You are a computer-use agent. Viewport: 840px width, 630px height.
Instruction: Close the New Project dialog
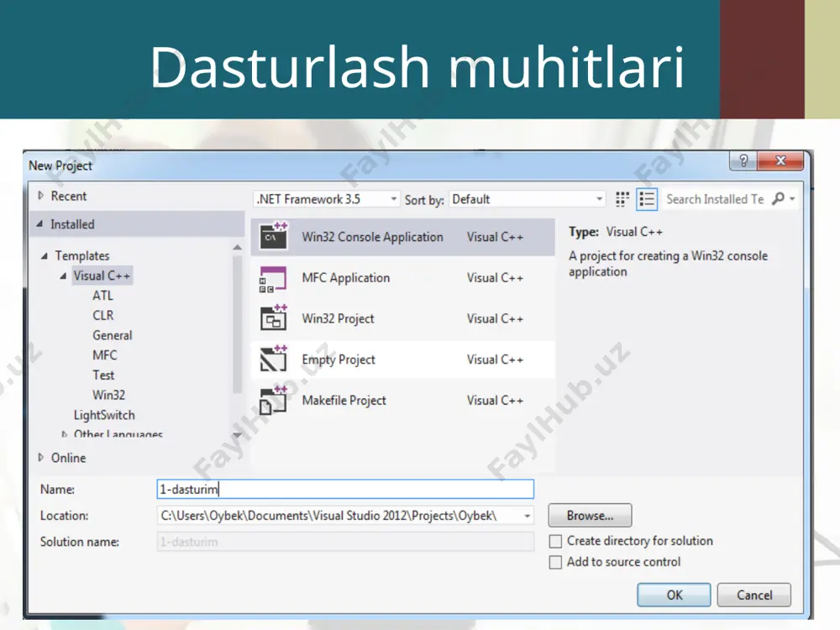tap(780, 160)
